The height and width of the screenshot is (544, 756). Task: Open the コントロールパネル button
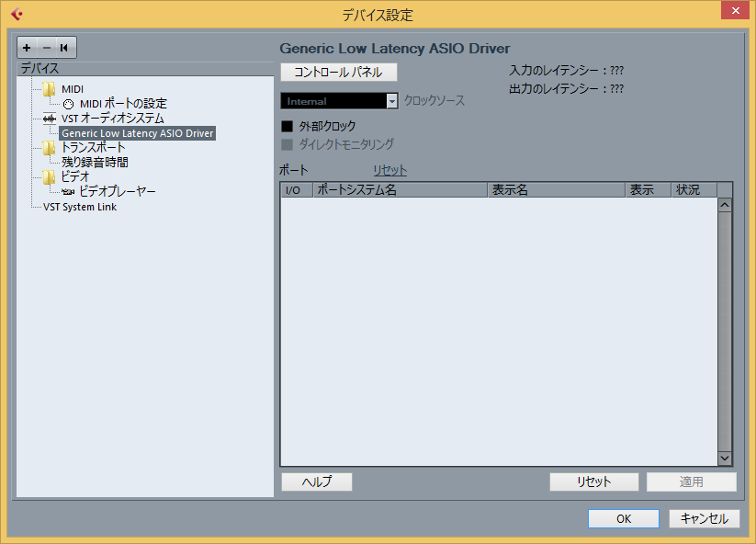pos(338,73)
